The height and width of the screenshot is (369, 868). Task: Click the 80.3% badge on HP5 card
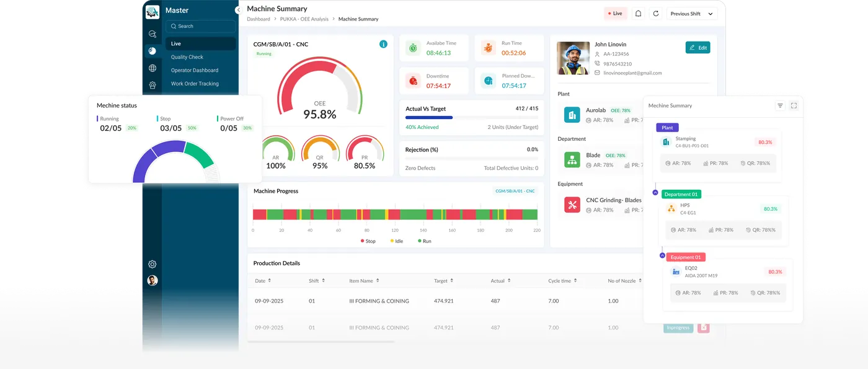coord(770,209)
